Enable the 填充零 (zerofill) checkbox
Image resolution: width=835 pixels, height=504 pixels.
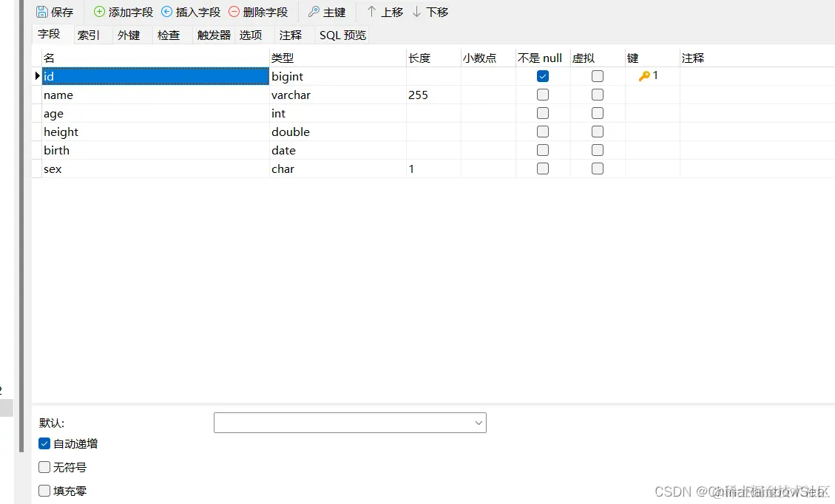44,490
